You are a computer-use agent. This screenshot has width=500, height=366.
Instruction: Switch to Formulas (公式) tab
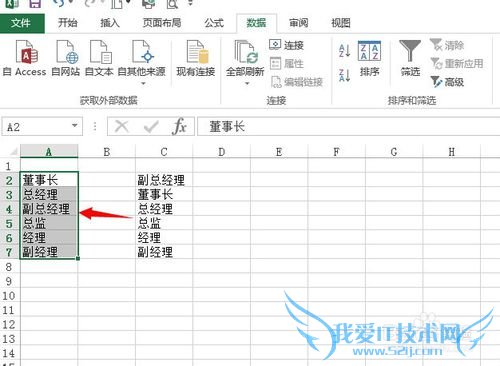coord(214,23)
